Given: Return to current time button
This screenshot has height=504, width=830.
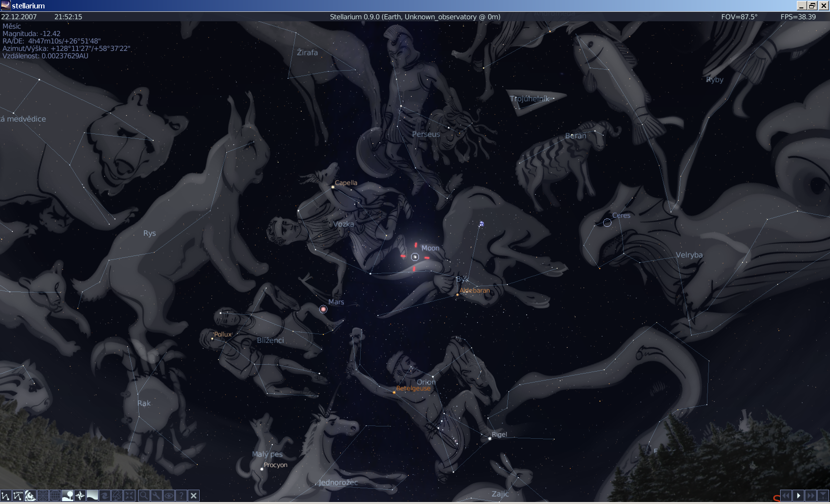Looking at the screenshot, I should pos(823,496).
